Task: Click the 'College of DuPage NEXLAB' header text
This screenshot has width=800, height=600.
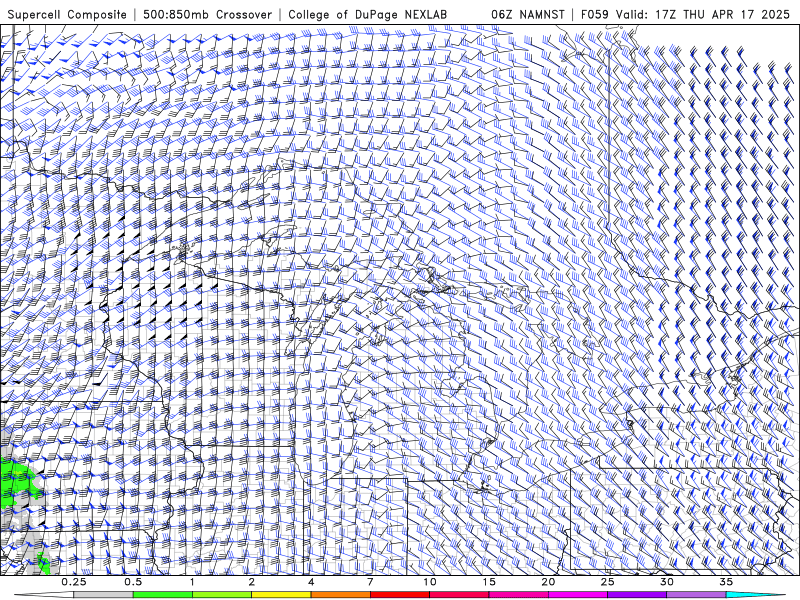Action: click(x=367, y=14)
